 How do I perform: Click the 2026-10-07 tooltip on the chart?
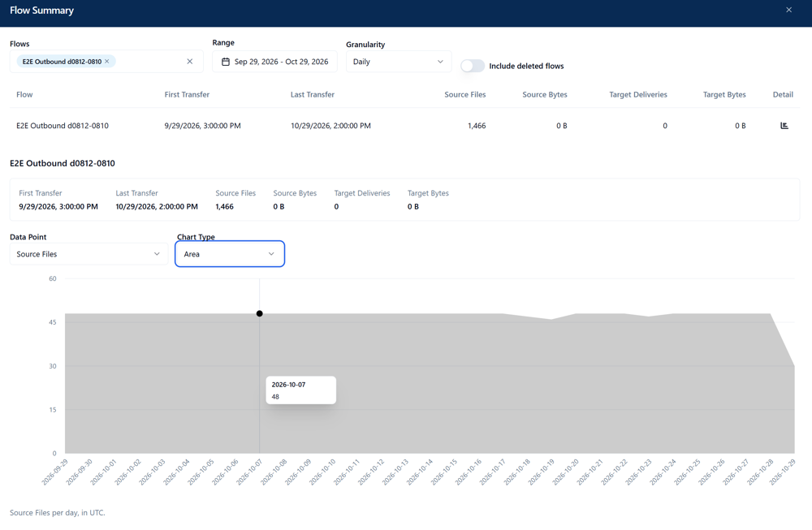tap(301, 390)
